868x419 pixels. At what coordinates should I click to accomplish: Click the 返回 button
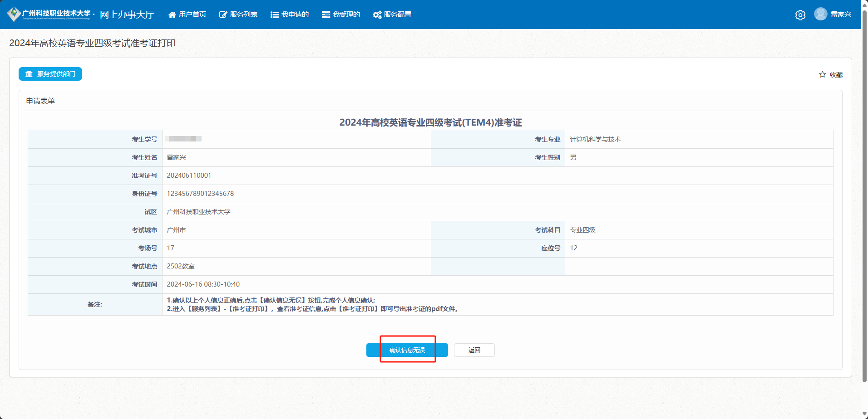[x=474, y=350]
